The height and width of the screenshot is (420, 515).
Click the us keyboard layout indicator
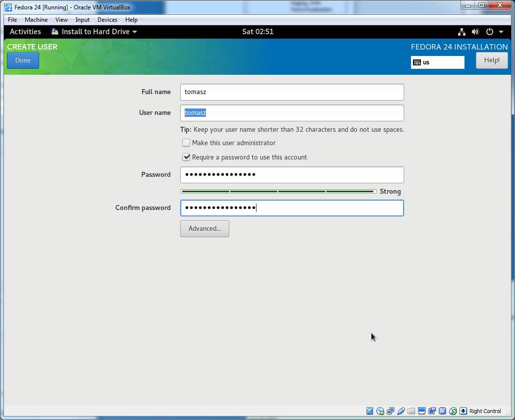click(x=437, y=62)
